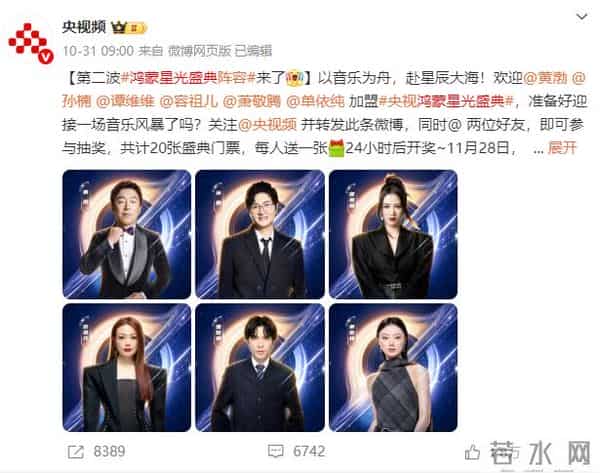Open the 央视频 account name
Image resolution: width=600 pixels, height=473 pixels.
click(x=84, y=27)
